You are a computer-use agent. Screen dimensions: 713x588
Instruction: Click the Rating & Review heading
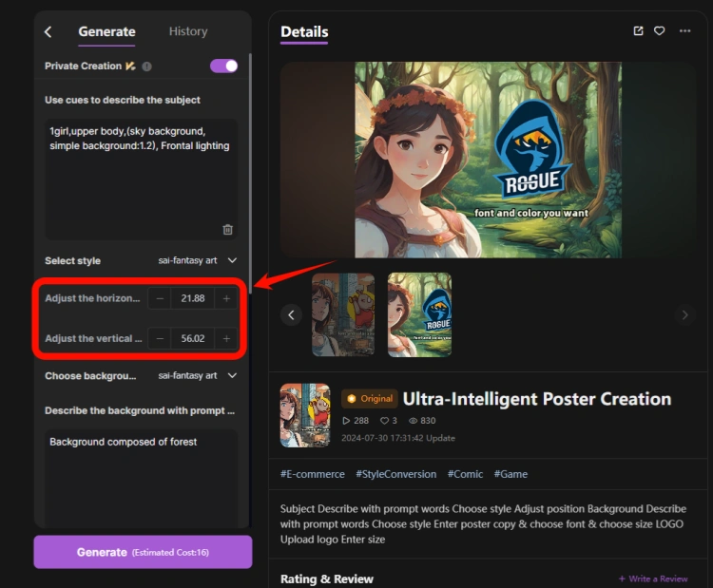327,579
